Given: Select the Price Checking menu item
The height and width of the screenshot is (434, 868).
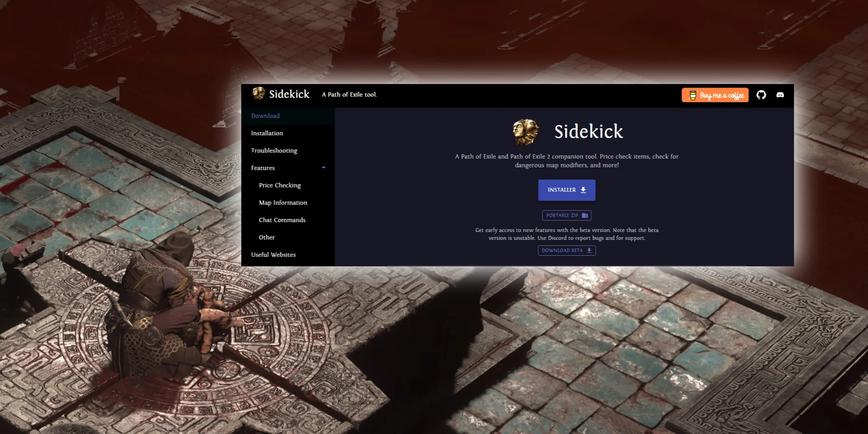Looking at the screenshot, I should pyautogui.click(x=280, y=185).
